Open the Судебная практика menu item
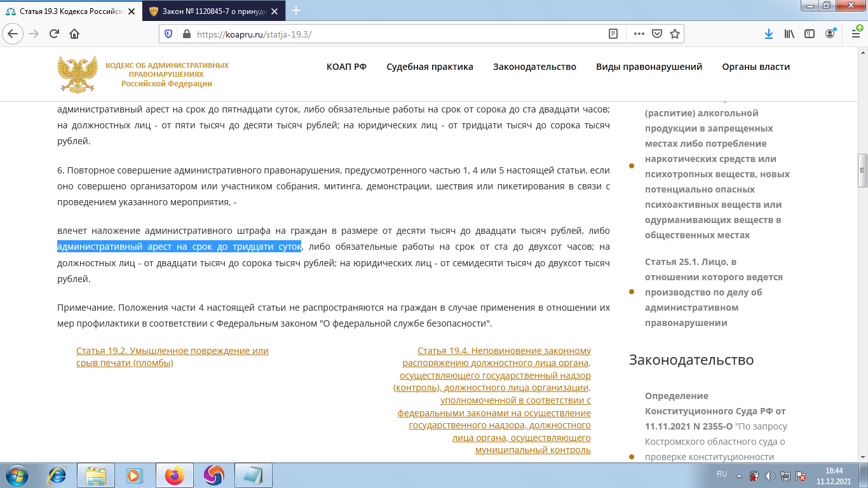Viewport: 868px width, 488px height. click(x=430, y=67)
